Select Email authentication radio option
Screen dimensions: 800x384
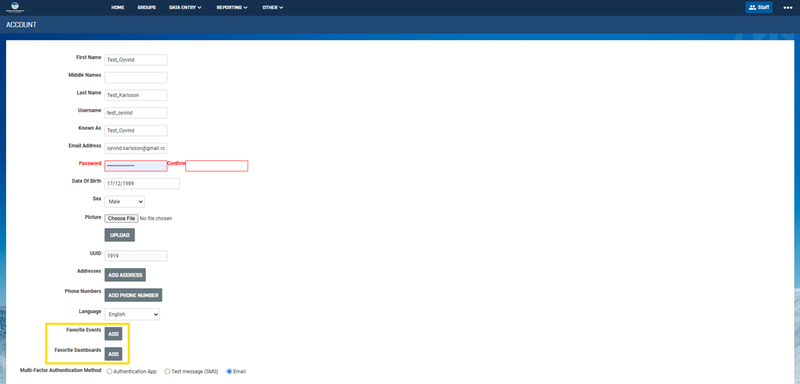[229, 371]
